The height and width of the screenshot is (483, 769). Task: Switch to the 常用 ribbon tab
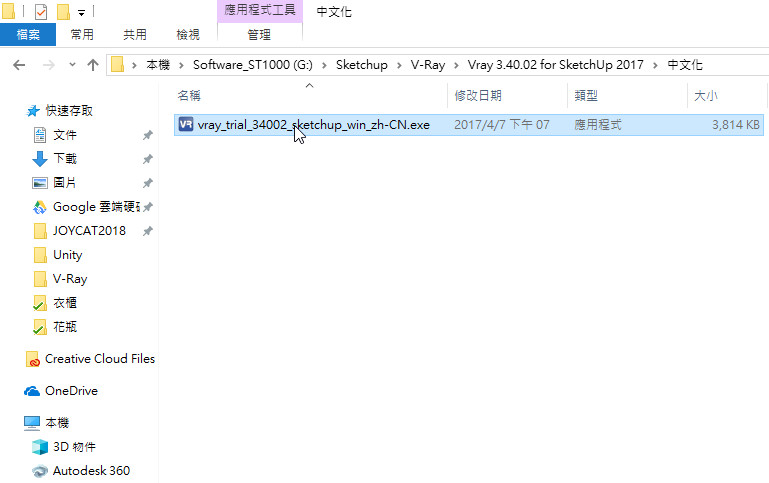pyautogui.click(x=82, y=35)
